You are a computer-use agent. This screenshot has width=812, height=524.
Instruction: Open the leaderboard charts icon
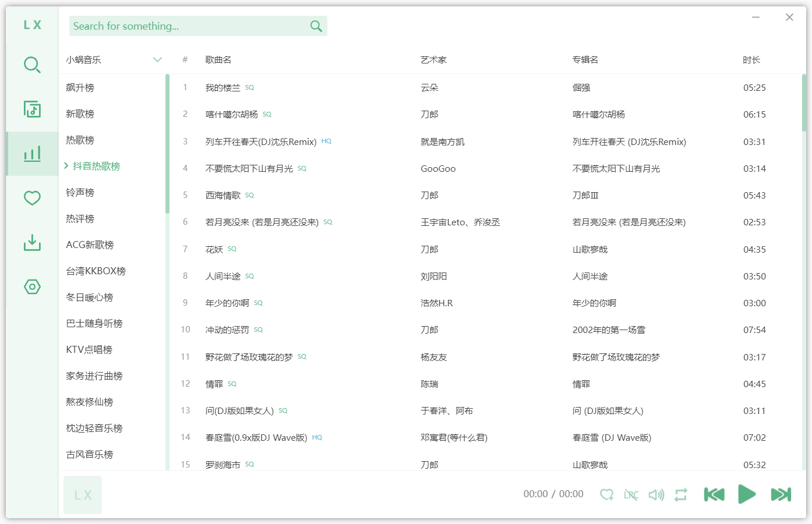pos(32,154)
